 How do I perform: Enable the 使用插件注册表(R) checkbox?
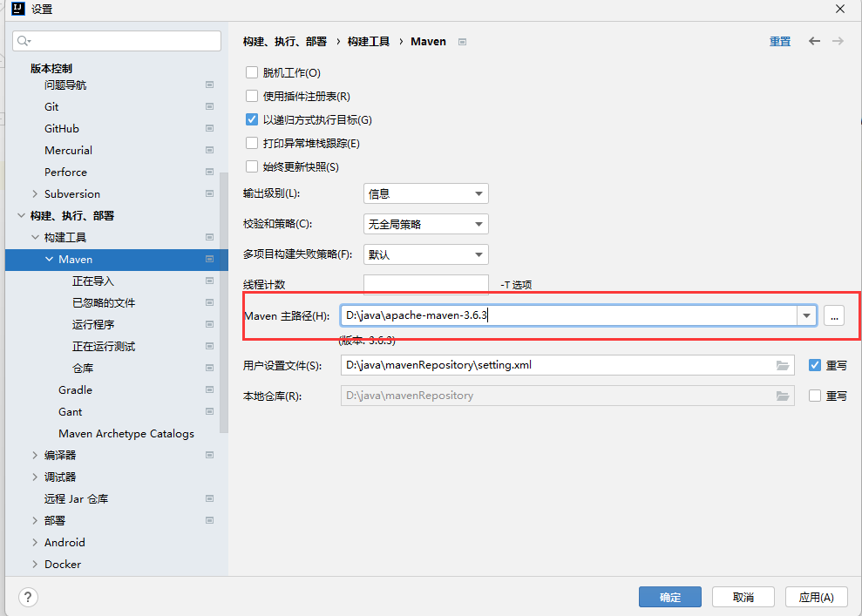(252, 96)
